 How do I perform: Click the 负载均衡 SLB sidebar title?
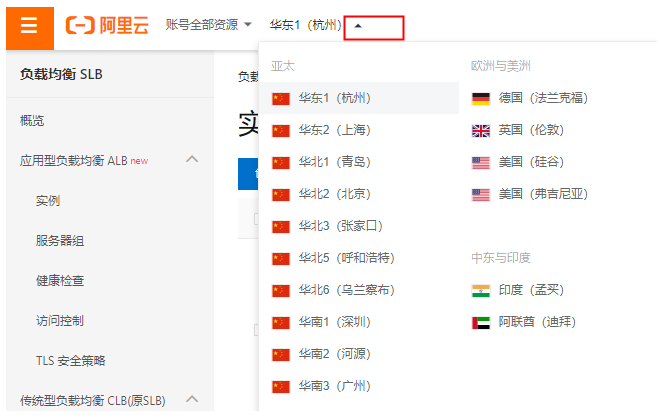(61, 75)
